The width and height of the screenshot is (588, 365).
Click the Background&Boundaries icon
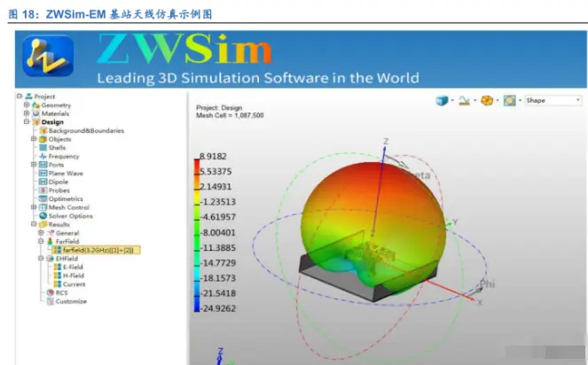[x=43, y=130]
